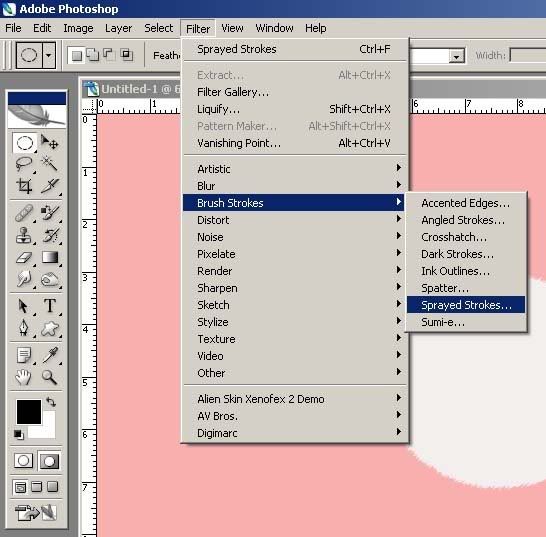Open the Layer menu
The image size is (546, 537).
point(118,28)
